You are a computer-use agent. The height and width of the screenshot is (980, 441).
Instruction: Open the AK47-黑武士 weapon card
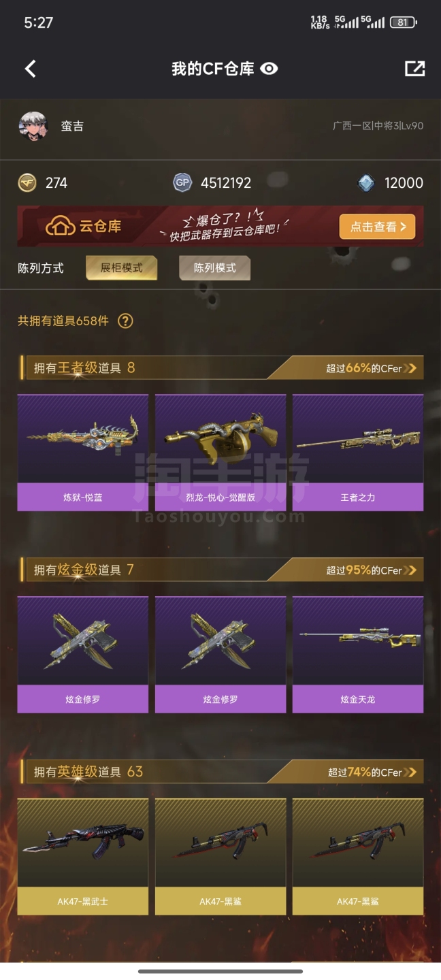tap(83, 857)
